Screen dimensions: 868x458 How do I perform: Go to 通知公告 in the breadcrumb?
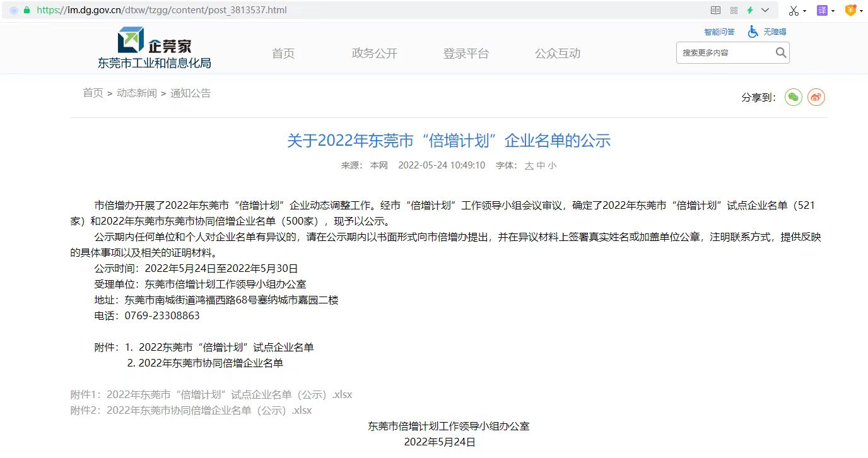[191, 93]
